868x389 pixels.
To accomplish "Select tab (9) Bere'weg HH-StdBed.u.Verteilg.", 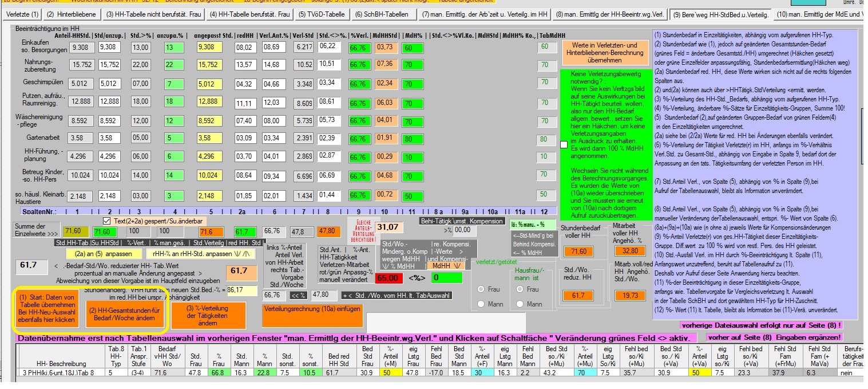I will (721, 14).
